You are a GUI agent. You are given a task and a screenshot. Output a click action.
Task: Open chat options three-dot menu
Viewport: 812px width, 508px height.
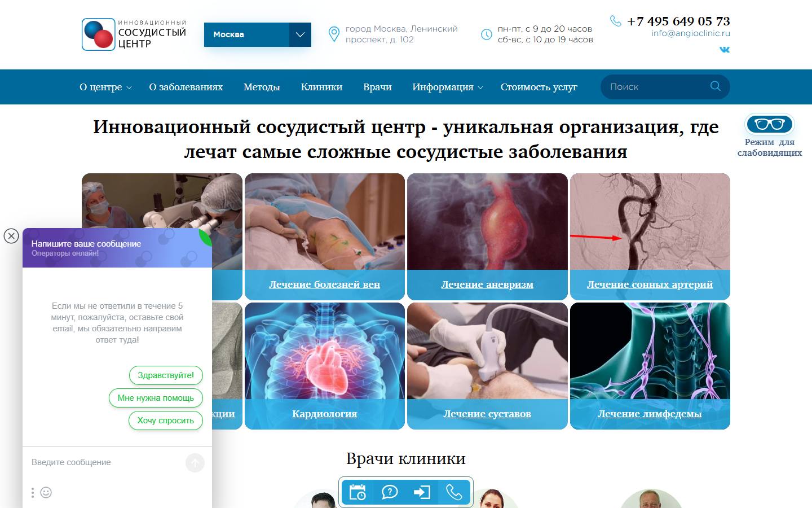[x=33, y=493]
